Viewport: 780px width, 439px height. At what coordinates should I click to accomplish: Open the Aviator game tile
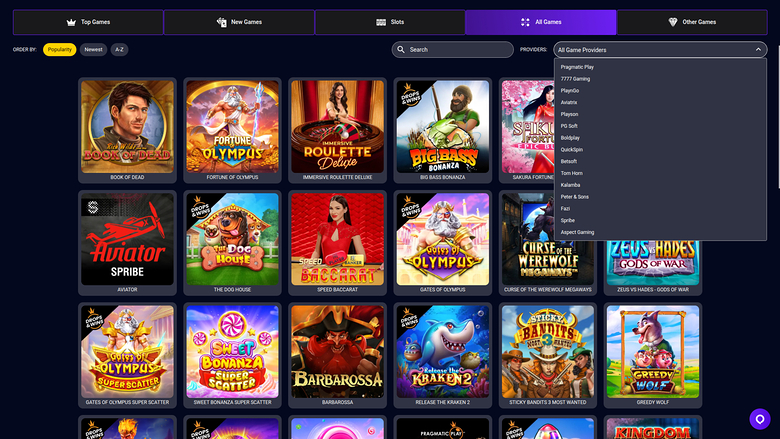pyautogui.click(x=127, y=243)
